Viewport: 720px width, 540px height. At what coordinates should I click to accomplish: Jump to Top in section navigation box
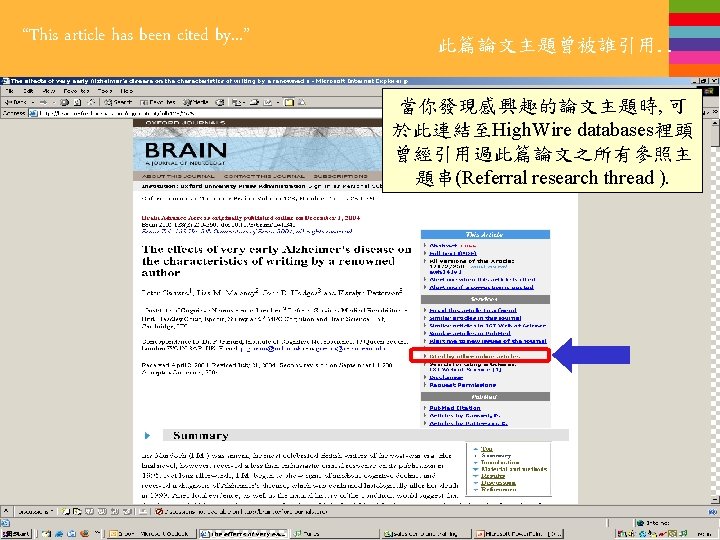487,449
